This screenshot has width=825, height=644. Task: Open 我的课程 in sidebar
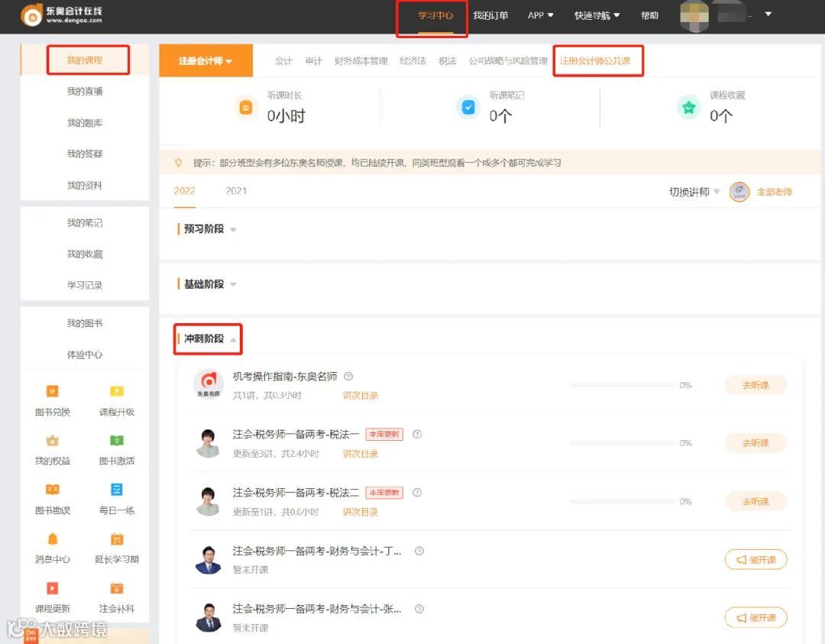click(85, 60)
